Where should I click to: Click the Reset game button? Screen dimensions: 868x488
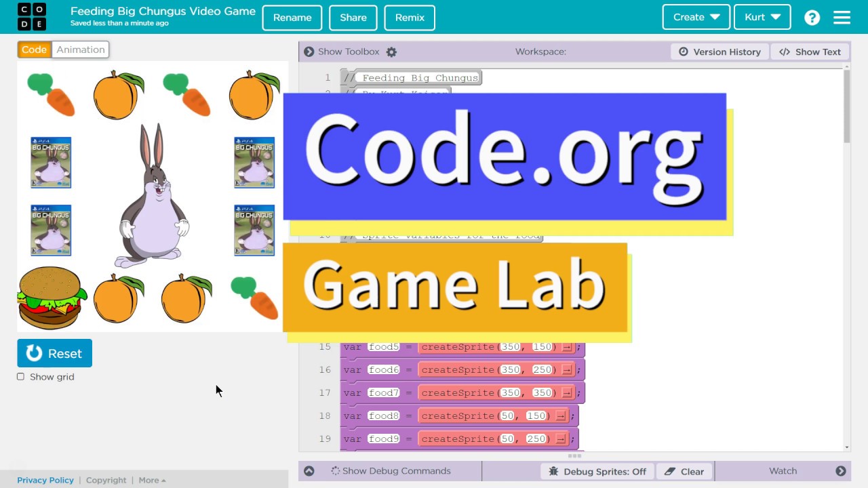[x=54, y=353]
